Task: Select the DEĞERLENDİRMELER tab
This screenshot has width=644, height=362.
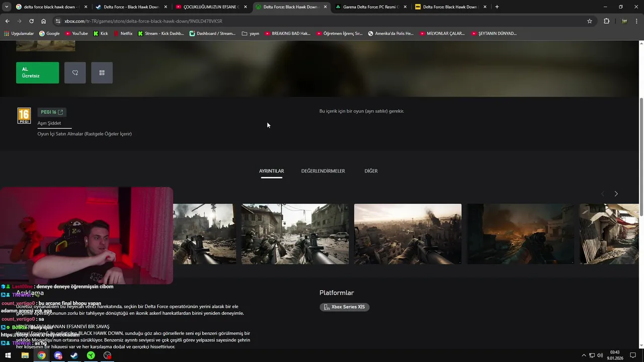Action: [x=323, y=171]
